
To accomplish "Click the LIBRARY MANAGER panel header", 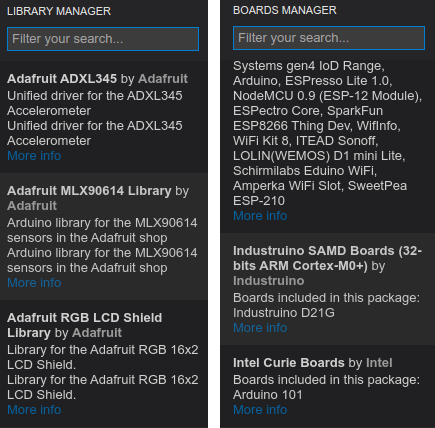I will pos(59,11).
